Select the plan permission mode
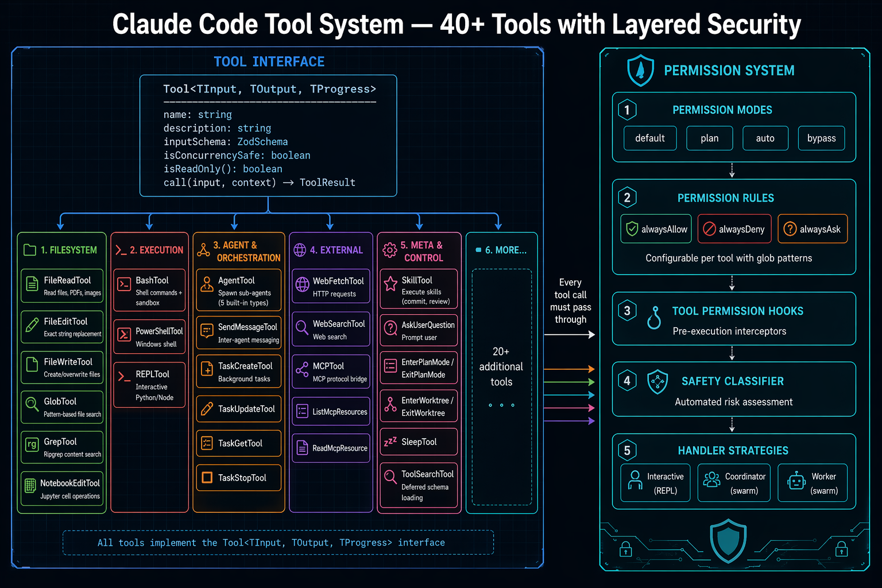Screen dimensions: 882x588 (710, 138)
